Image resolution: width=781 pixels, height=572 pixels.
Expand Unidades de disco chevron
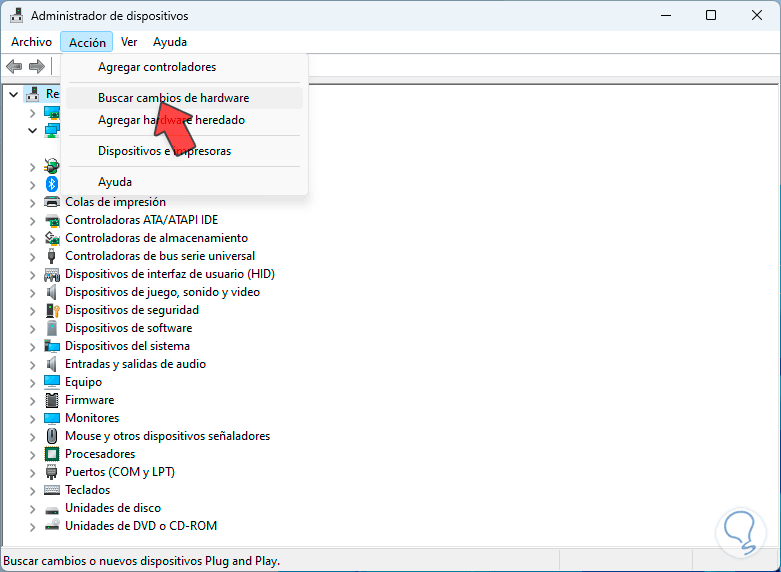pos(32,509)
